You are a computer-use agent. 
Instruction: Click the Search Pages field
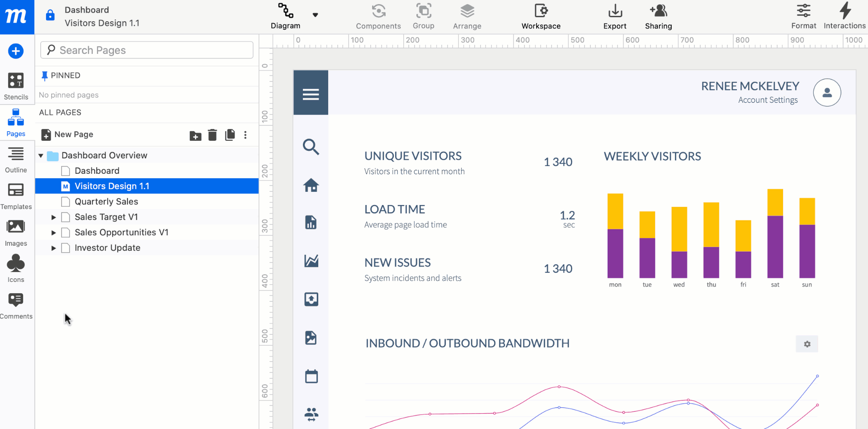click(x=147, y=50)
